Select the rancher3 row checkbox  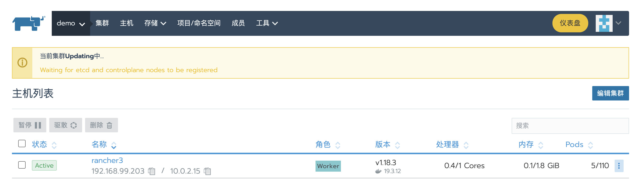click(22, 165)
